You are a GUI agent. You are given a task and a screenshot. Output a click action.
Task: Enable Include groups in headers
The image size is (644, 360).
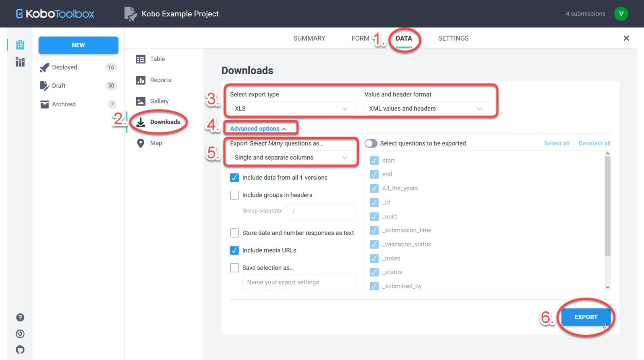[x=234, y=195]
